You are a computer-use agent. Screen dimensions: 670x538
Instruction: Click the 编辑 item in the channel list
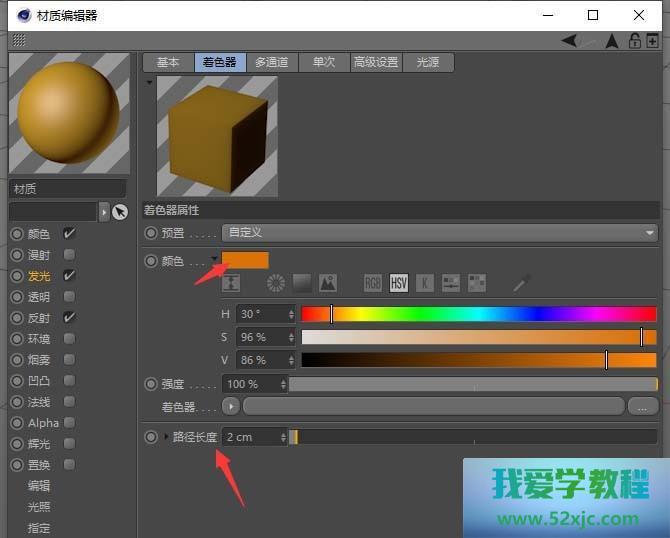click(x=39, y=486)
